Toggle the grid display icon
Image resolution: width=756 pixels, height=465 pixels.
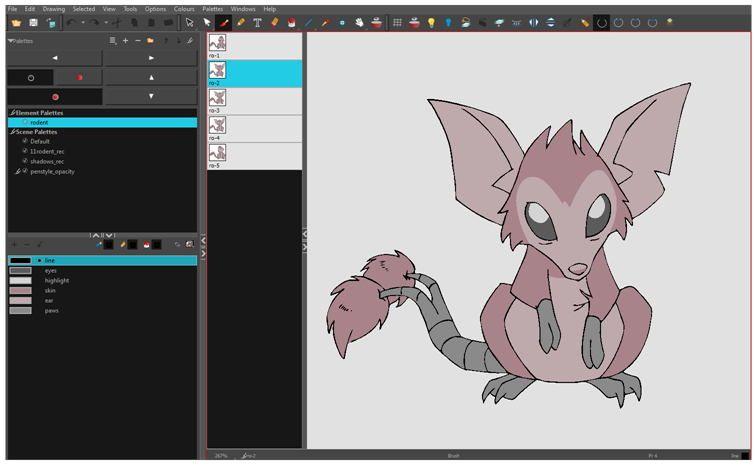397,22
